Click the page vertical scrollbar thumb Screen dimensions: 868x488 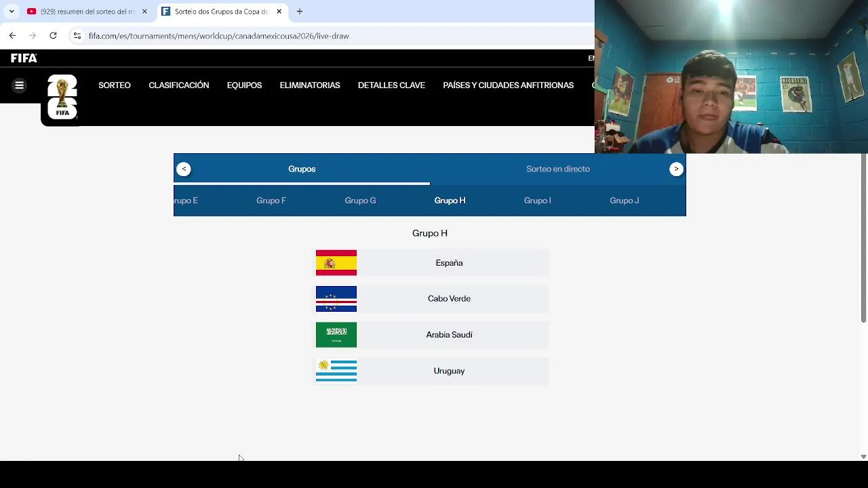point(863,238)
